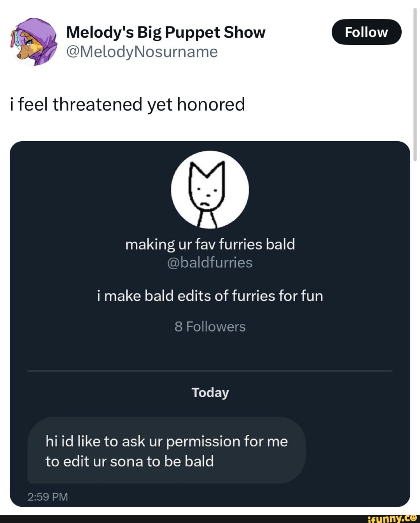This screenshot has height=523, width=420.
Task: Click the divider line above Today
Action: pos(210,371)
